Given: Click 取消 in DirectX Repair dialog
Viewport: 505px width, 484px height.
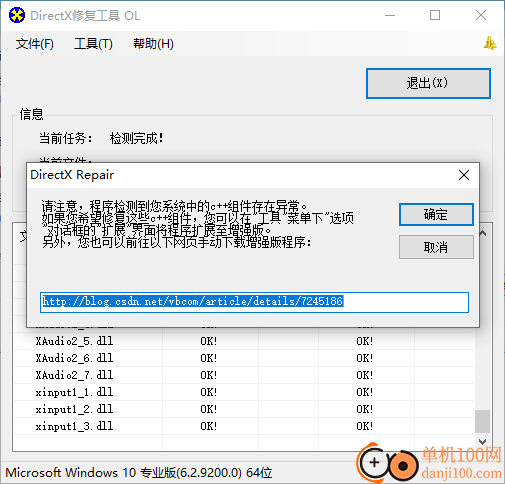Looking at the screenshot, I should [x=436, y=247].
